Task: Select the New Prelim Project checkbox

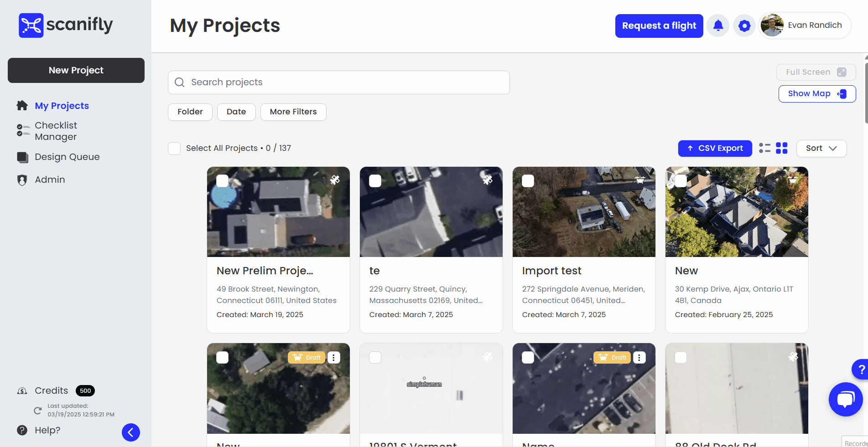Action: (223, 181)
